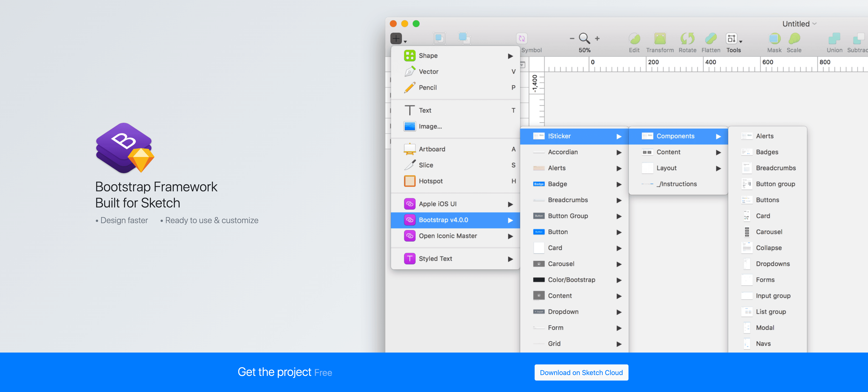868x392 pixels.
Task: Expand the Badge submenu arrow
Action: pyautogui.click(x=619, y=185)
